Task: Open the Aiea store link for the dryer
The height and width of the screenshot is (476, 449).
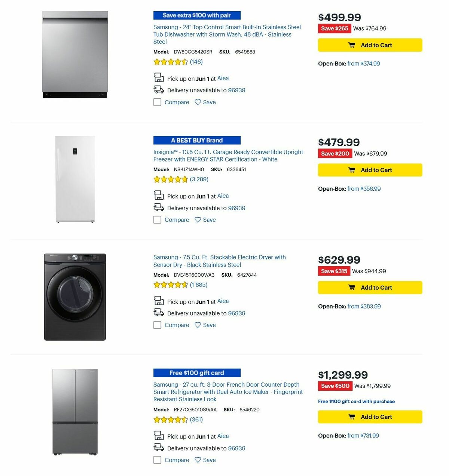Action: pyautogui.click(x=223, y=301)
